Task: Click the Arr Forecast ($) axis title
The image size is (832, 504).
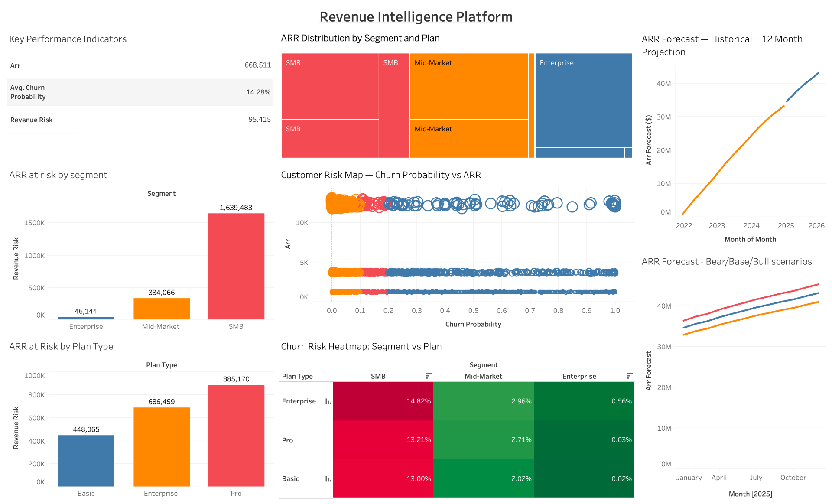Action: (648, 140)
